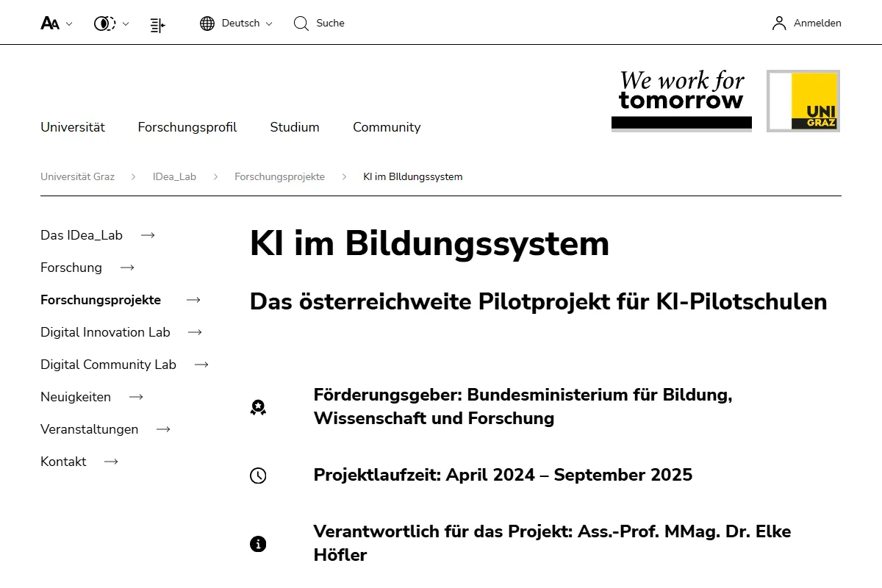The width and height of the screenshot is (882, 588).
Task: Click the Pilotprojekt für KI-Pilotschulen subheading
Action: coord(539,301)
